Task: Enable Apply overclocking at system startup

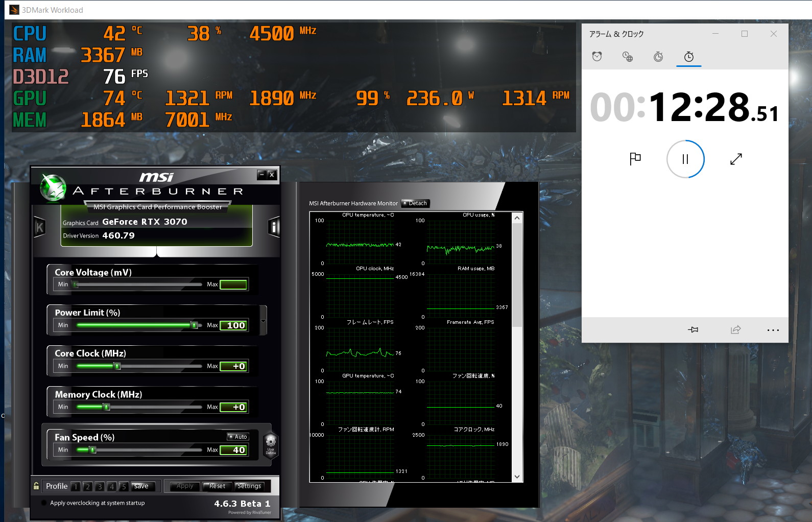Action: [44, 503]
